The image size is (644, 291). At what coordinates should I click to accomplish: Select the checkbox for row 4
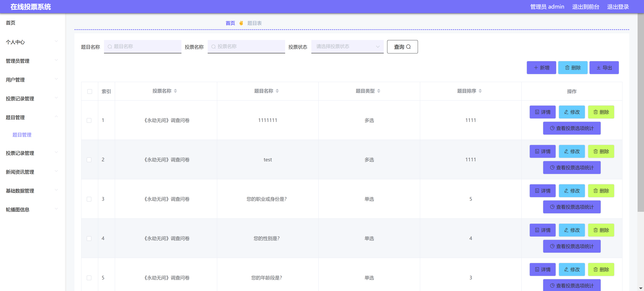tap(89, 239)
